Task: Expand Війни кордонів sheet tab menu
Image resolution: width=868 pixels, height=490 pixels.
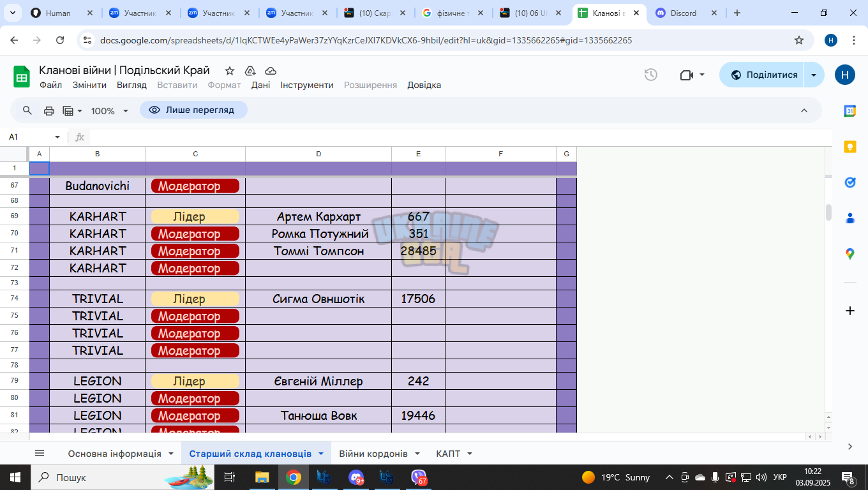Action: click(x=417, y=454)
